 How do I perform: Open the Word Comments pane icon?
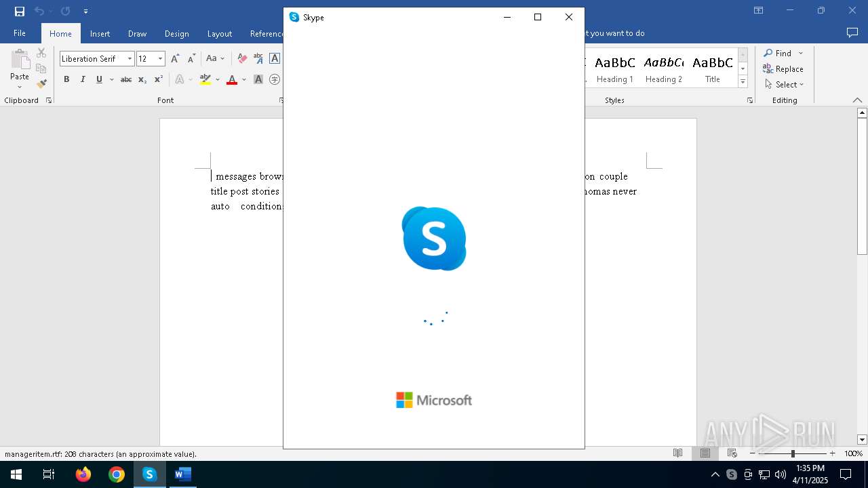(852, 33)
